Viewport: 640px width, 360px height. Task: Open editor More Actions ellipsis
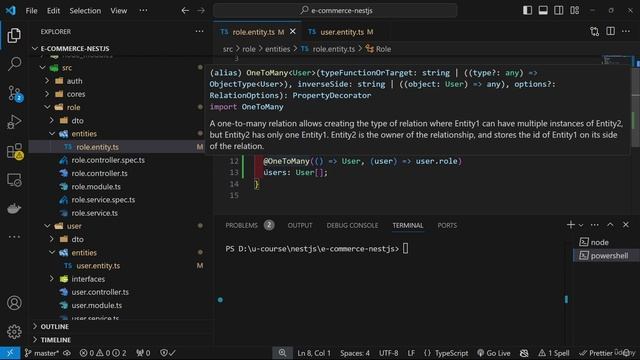626,31
